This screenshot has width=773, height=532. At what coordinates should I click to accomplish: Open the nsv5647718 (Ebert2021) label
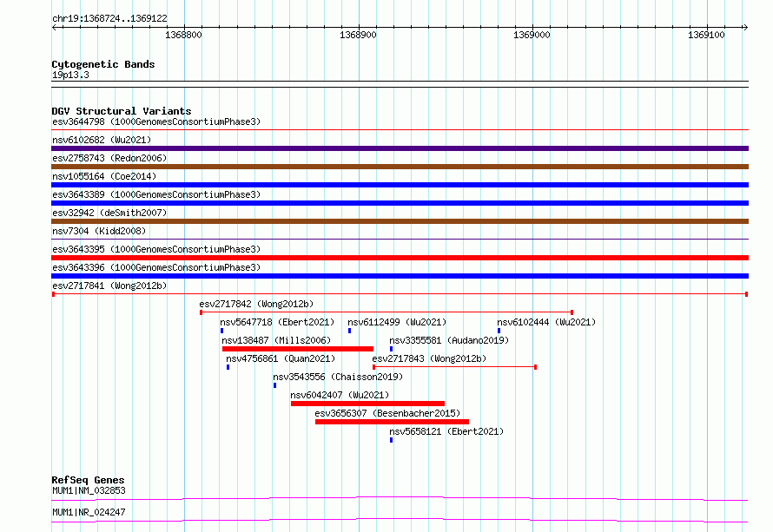click(x=277, y=322)
